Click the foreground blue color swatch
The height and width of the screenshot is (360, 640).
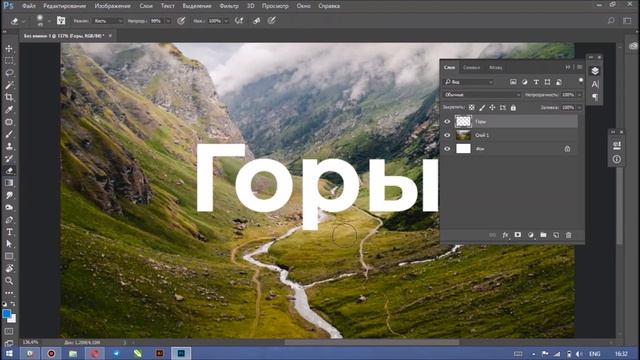6,313
